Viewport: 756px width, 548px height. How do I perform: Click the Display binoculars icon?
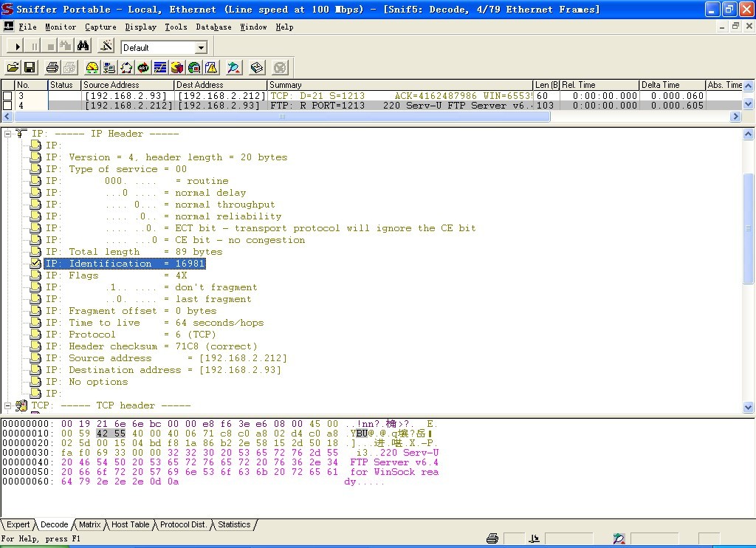tap(83, 47)
